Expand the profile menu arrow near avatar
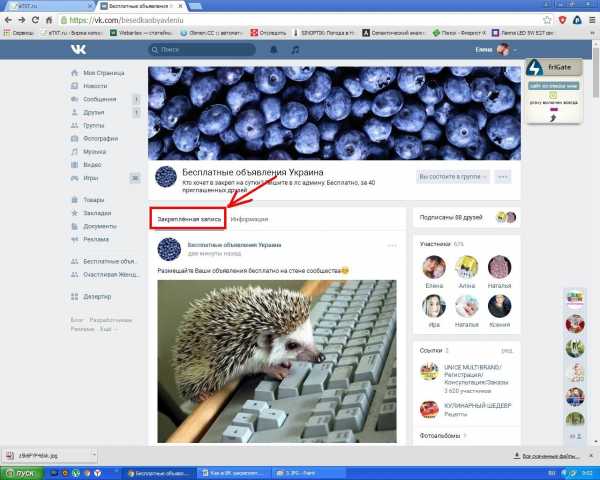600x480 pixels. tap(515, 50)
